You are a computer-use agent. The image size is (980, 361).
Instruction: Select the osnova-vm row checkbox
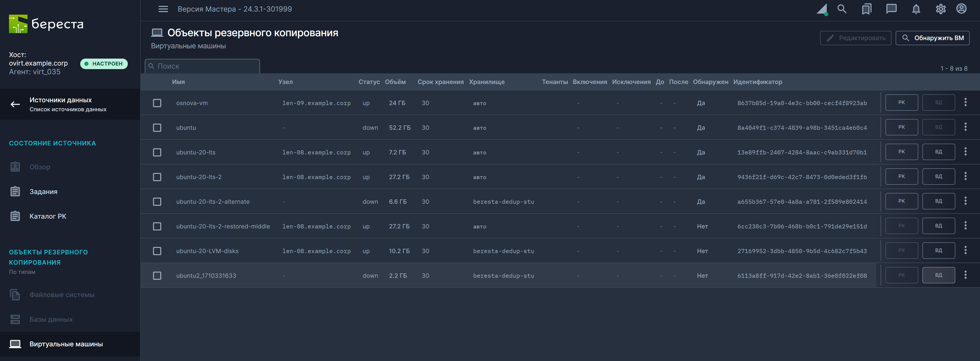point(157,103)
